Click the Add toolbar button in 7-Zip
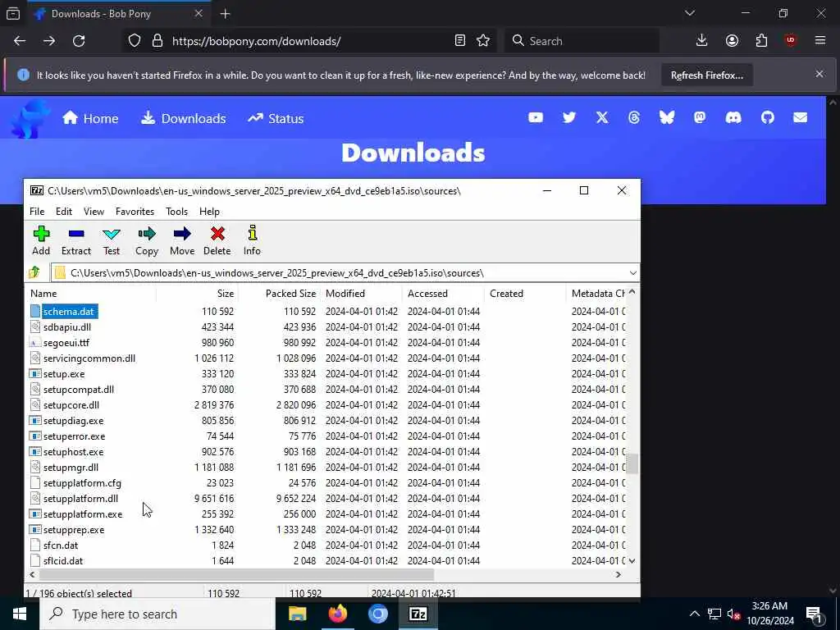The image size is (840, 630). pos(41,240)
